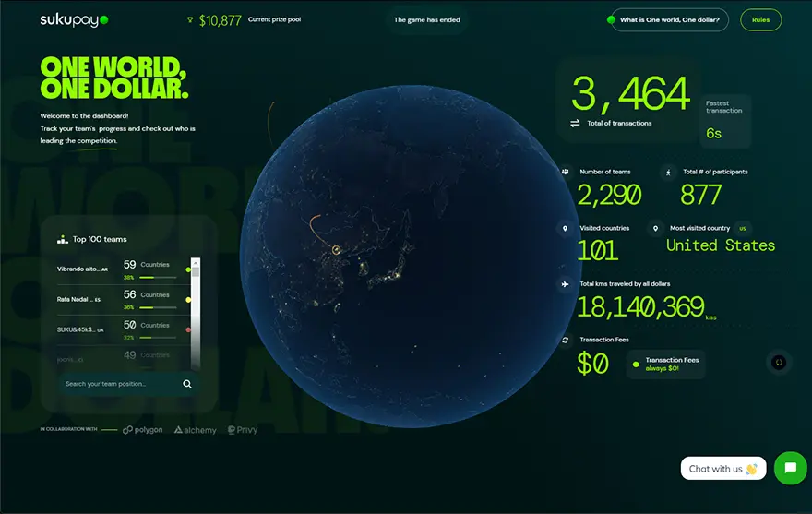The width and height of the screenshot is (812, 514).
Task: Click the 18,140,369 kms value
Action: coord(640,306)
